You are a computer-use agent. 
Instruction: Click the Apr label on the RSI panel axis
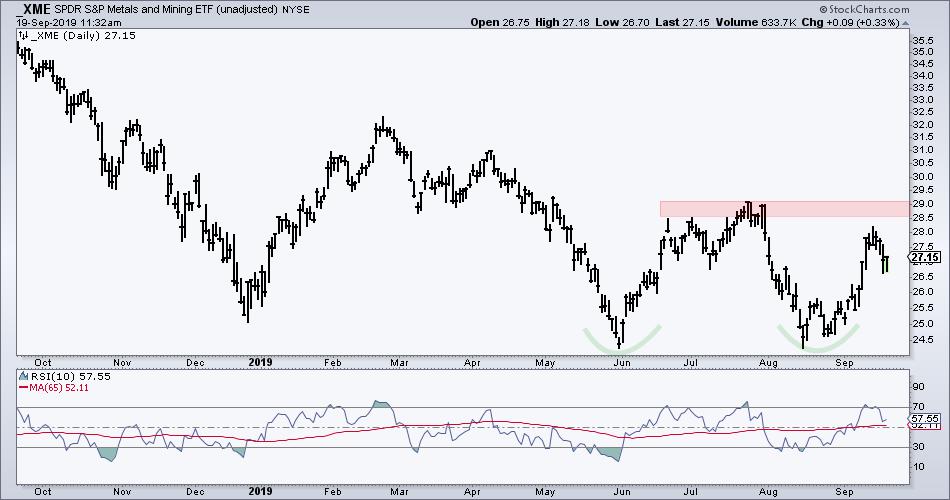[x=472, y=492]
